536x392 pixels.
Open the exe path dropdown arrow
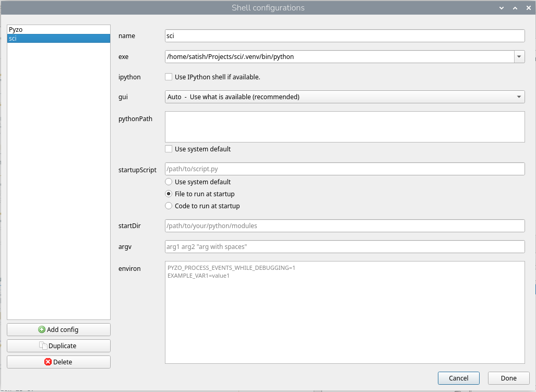(519, 57)
